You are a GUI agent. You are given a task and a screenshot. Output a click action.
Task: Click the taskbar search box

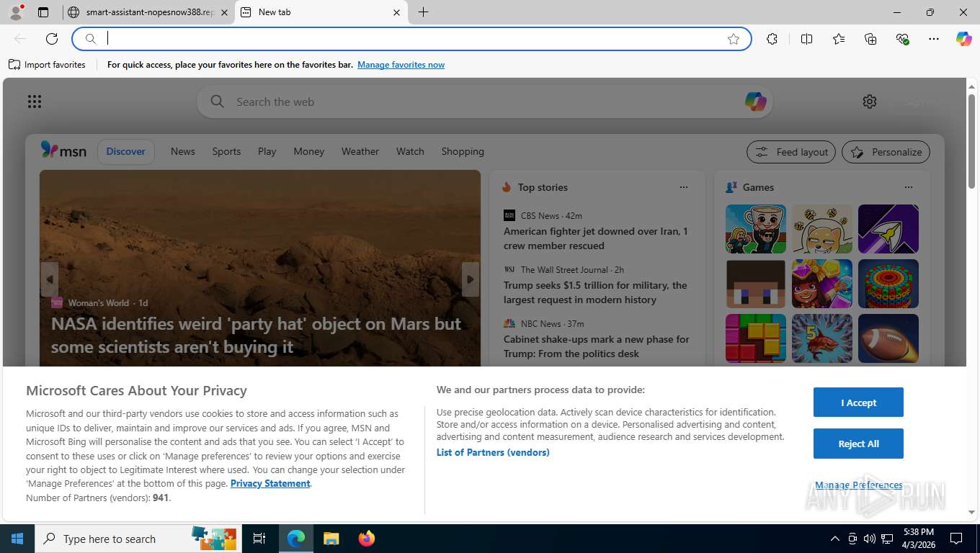[138, 539]
